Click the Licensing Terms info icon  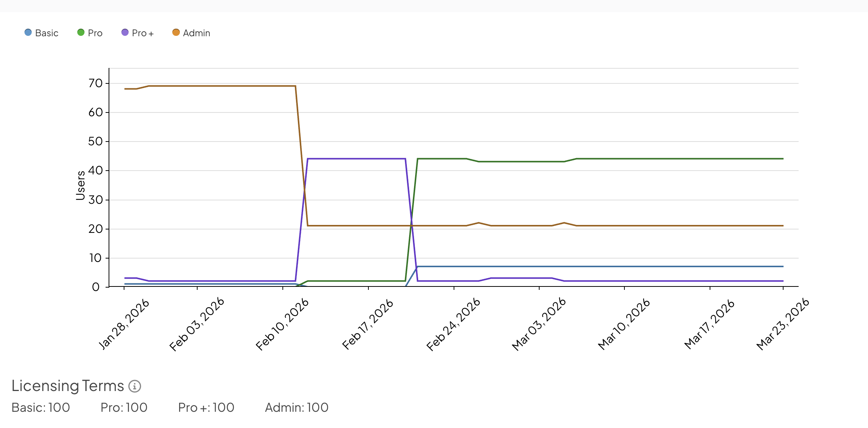click(x=135, y=386)
